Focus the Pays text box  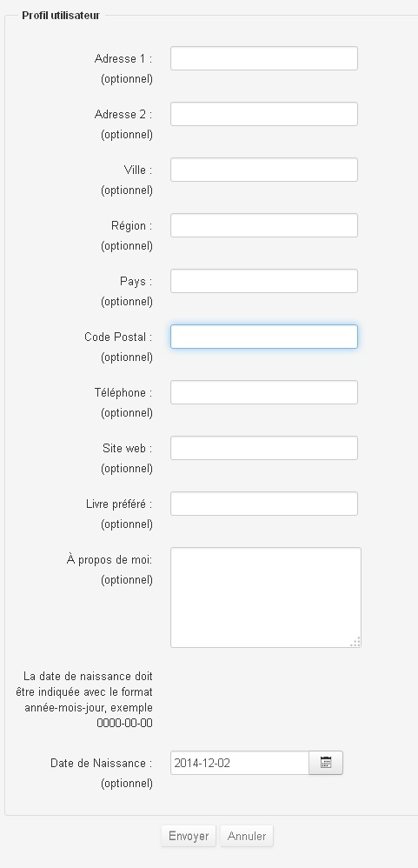tap(263, 281)
